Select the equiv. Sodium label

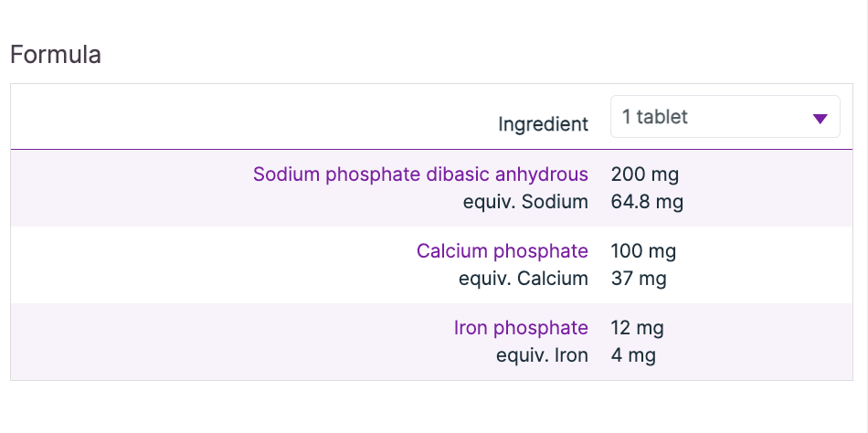coord(525,202)
